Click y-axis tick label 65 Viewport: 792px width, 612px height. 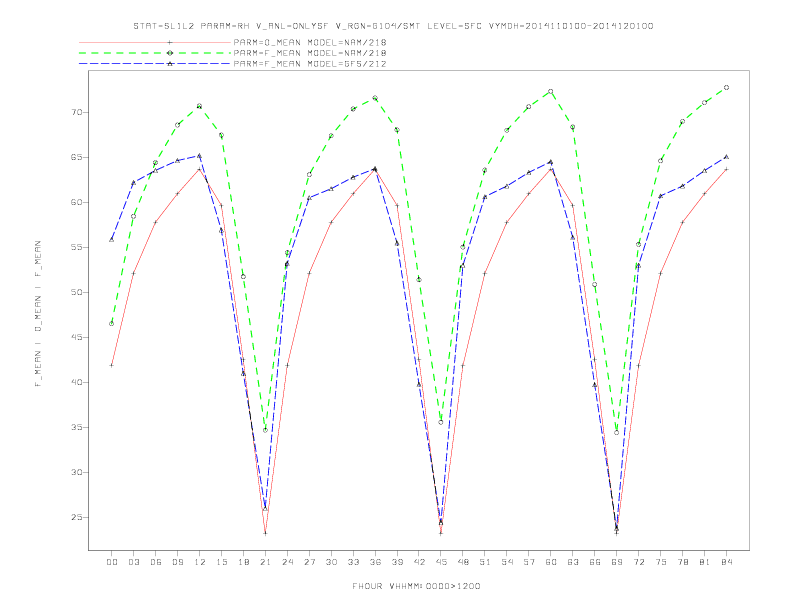(x=77, y=157)
